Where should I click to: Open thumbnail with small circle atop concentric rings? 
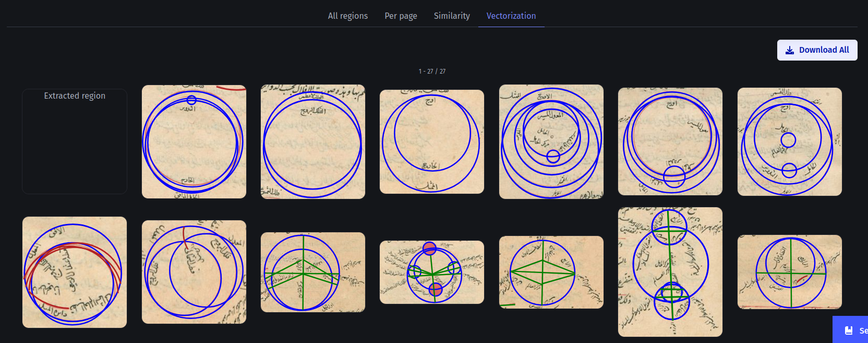(194, 141)
